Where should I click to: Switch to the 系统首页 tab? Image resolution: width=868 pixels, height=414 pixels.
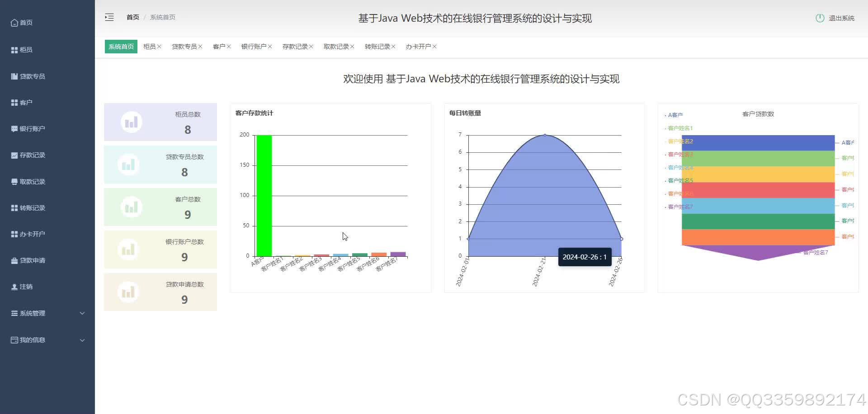pyautogui.click(x=121, y=47)
